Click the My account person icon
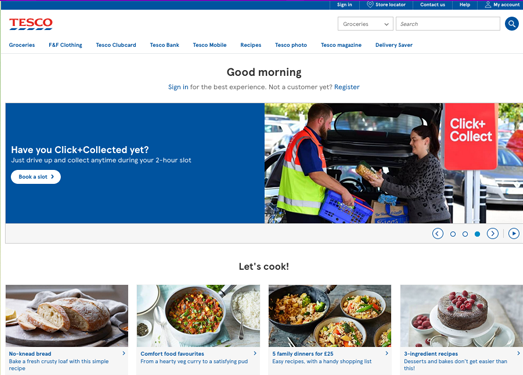This screenshot has height=375, width=523. [488, 4]
